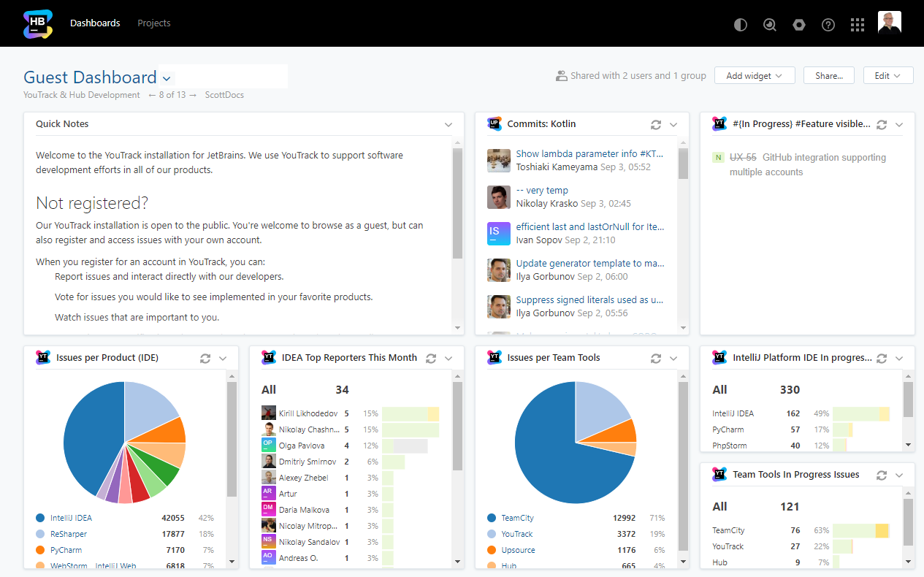
Task: Refresh the Commits: Kotlin widget
Action: [656, 125]
